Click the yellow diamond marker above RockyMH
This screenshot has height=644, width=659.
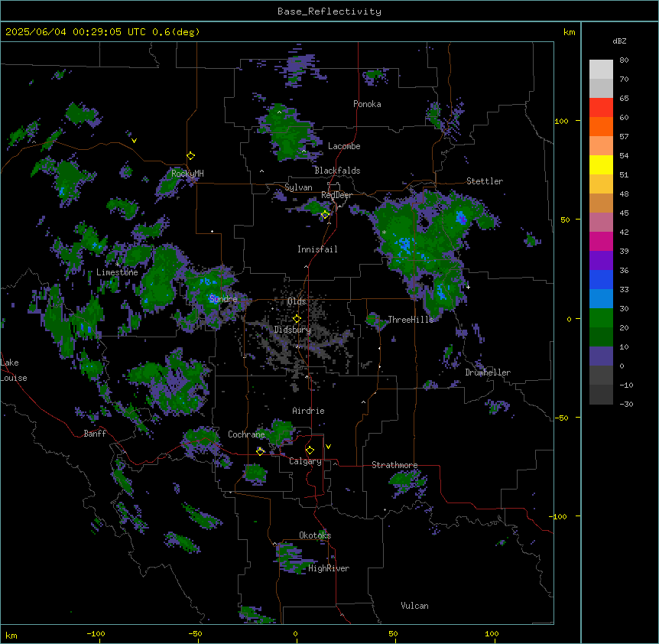pyautogui.click(x=191, y=155)
